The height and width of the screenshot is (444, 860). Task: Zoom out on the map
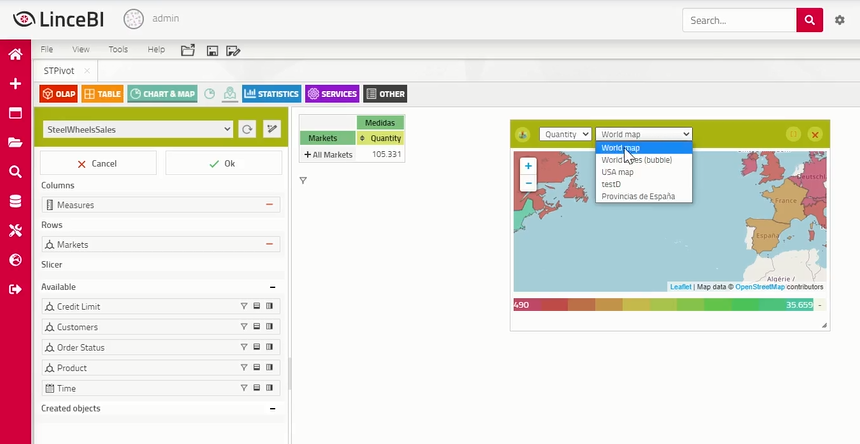click(x=528, y=183)
